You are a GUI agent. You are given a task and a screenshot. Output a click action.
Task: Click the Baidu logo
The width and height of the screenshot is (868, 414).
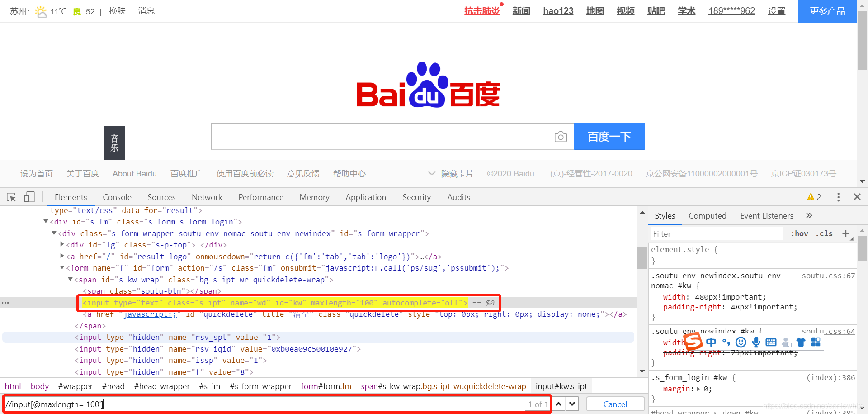tap(428, 85)
